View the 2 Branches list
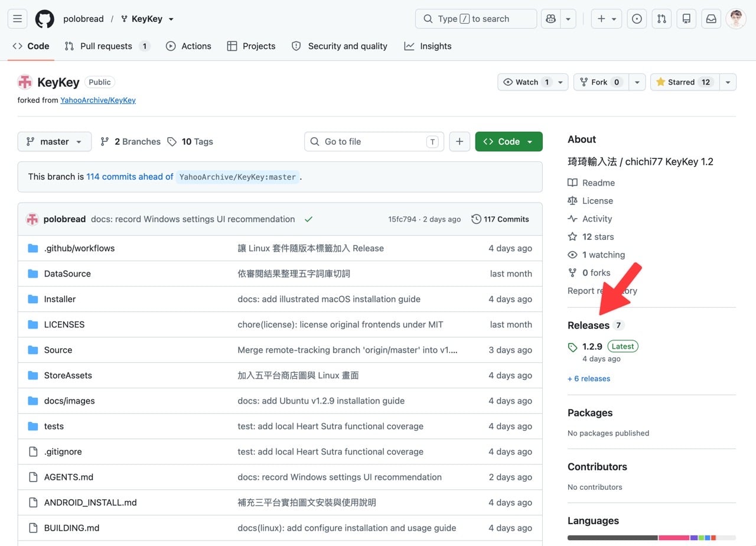The width and height of the screenshot is (756, 546). coord(131,142)
